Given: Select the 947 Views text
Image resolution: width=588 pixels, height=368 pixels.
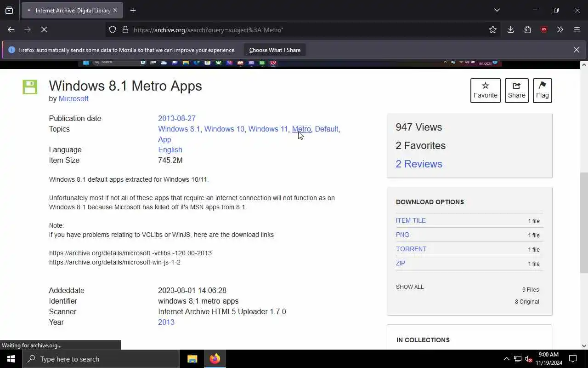Looking at the screenshot, I should click(x=419, y=127).
